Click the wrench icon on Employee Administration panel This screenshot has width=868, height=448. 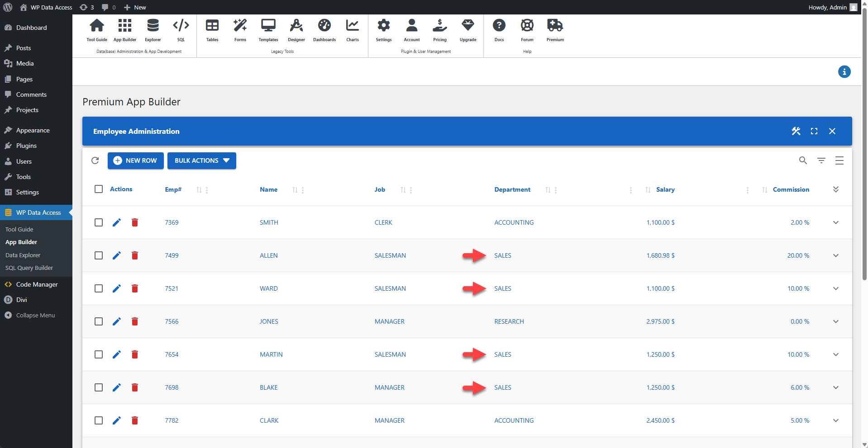click(x=796, y=131)
